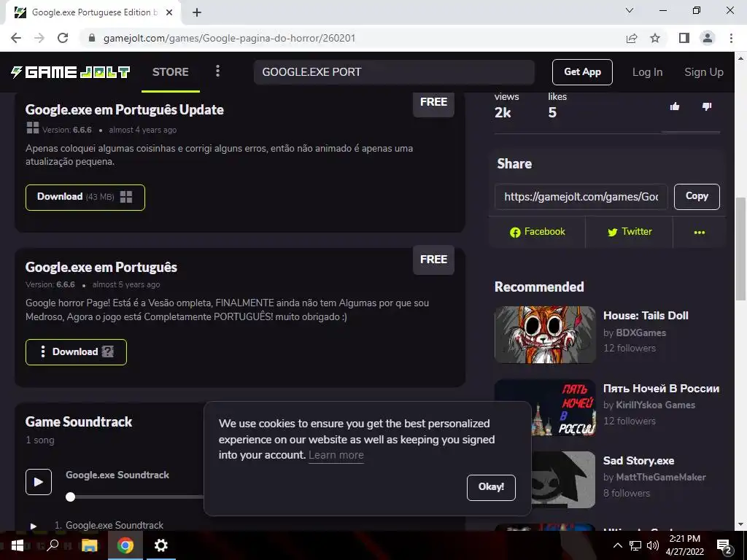Open notification center

724,545
